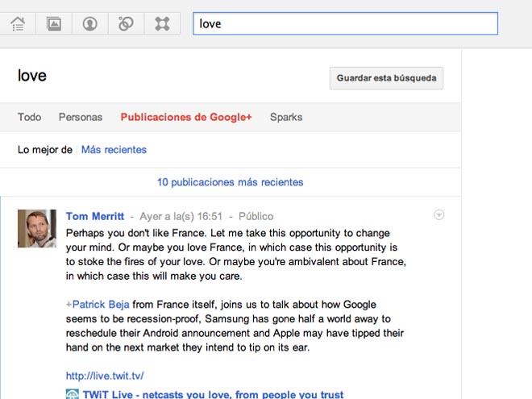This screenshot has width=532, height=399.
Task: Open Tom Merritt's name link
Action: [x=95, y=216]
